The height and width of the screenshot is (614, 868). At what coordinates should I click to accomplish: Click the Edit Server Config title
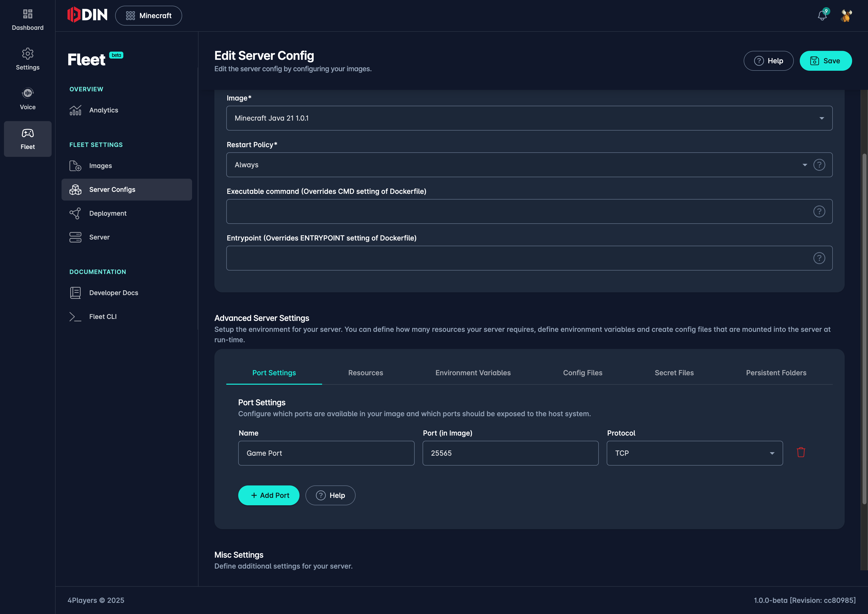click(264, 56)
